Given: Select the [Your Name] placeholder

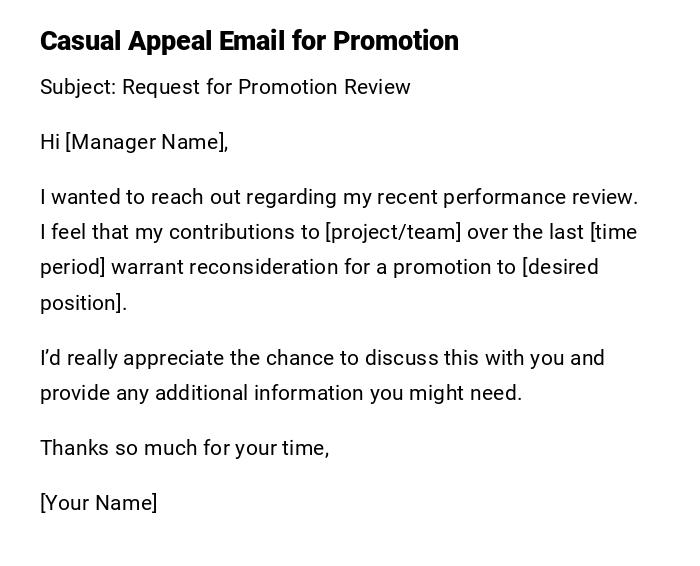Looking at the screenshot, I should [x=98, y=503].
